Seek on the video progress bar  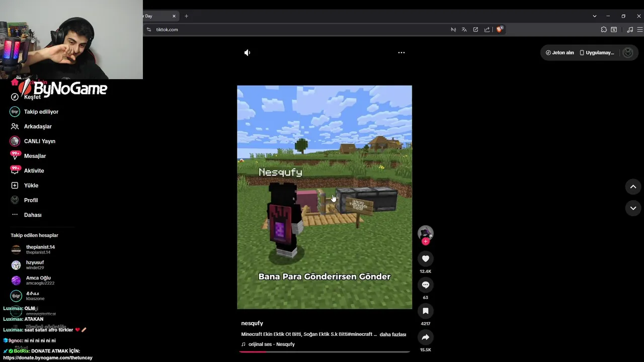tap(325, 351)
